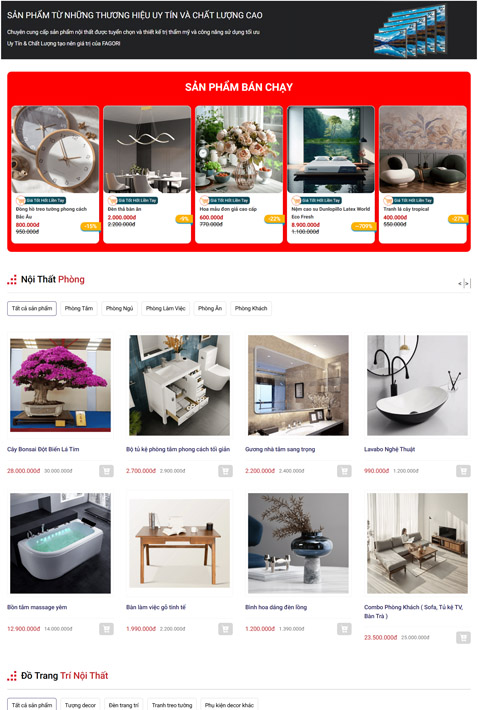Click the cart icon for Combo Phòng Khách
Image resolution: width=478 pixels, height=710 pixels.
coord(463,638)
